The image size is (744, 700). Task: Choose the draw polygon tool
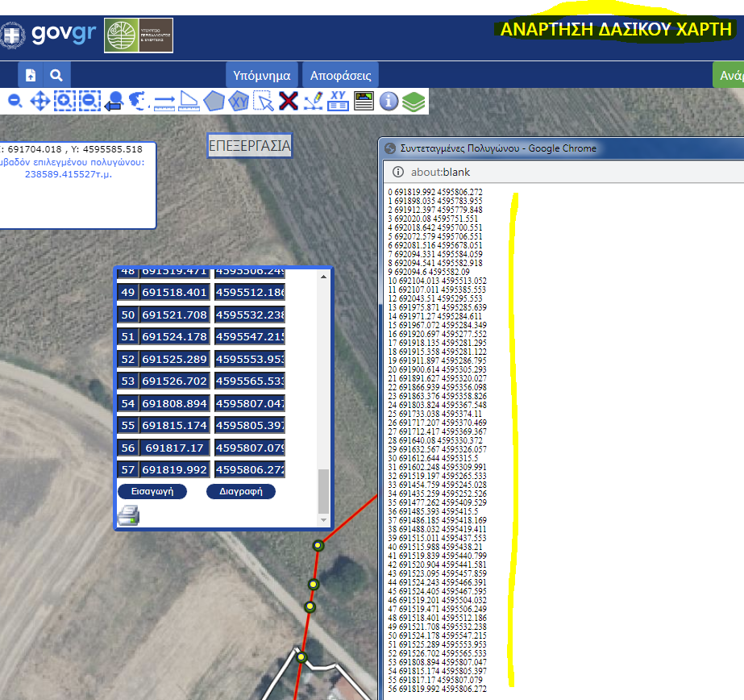tap(214, 101)
